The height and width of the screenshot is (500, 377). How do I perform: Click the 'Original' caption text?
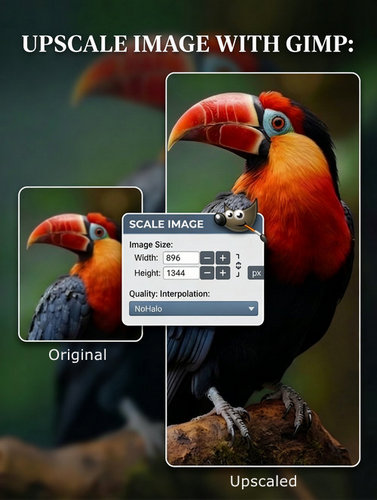[78, 355]
